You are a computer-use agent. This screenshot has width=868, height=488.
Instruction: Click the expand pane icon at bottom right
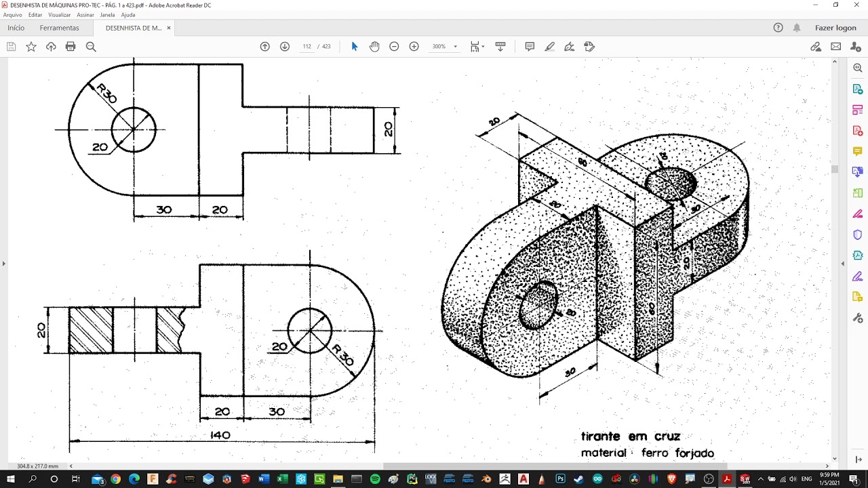point(858,460)
